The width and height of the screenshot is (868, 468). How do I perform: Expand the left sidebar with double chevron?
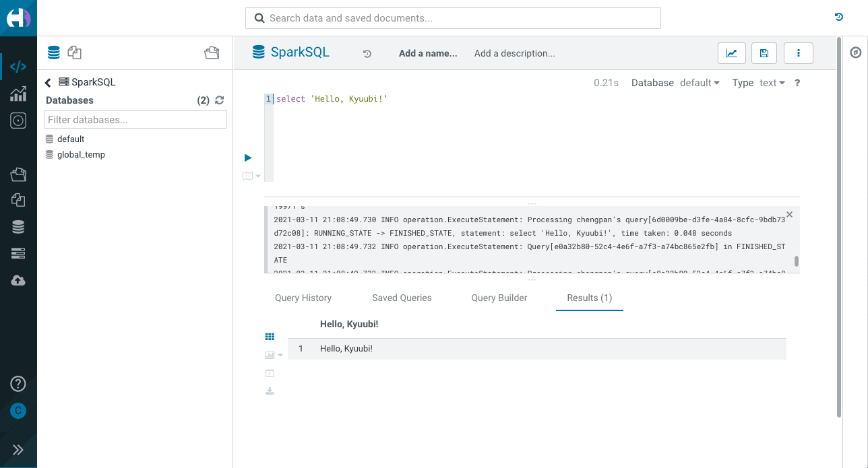click(18, 450)
